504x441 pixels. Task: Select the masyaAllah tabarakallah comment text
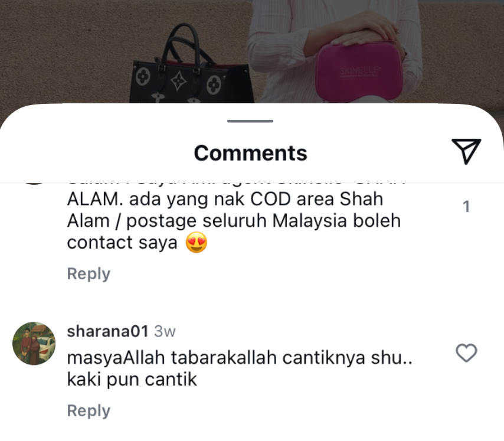click(x=240, y=358)
